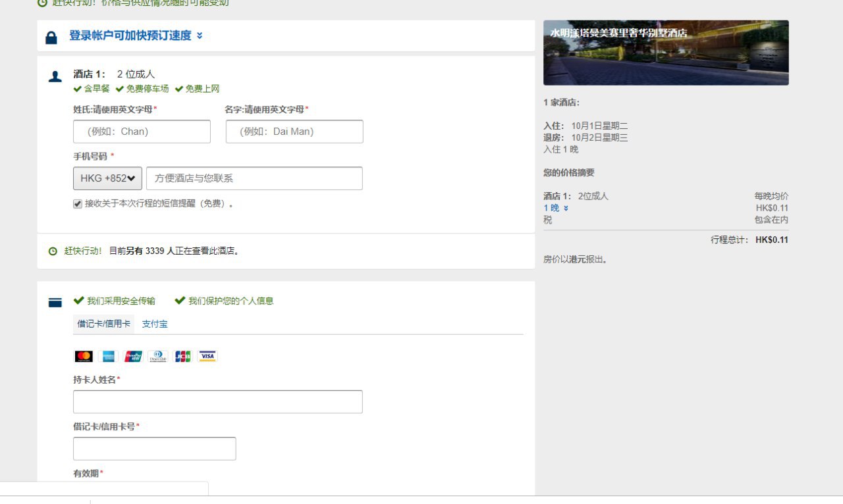Image resolution: width=843 pixels, height=504 pixels.
Task: Uncheck the SMS reminder checkbox
Action: 78,204
